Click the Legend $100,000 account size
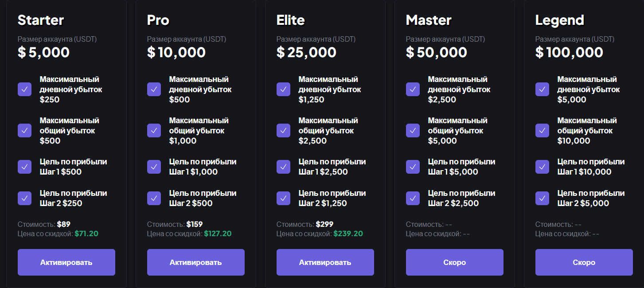The height and width of the screenshot is (288, 644). 569,52
